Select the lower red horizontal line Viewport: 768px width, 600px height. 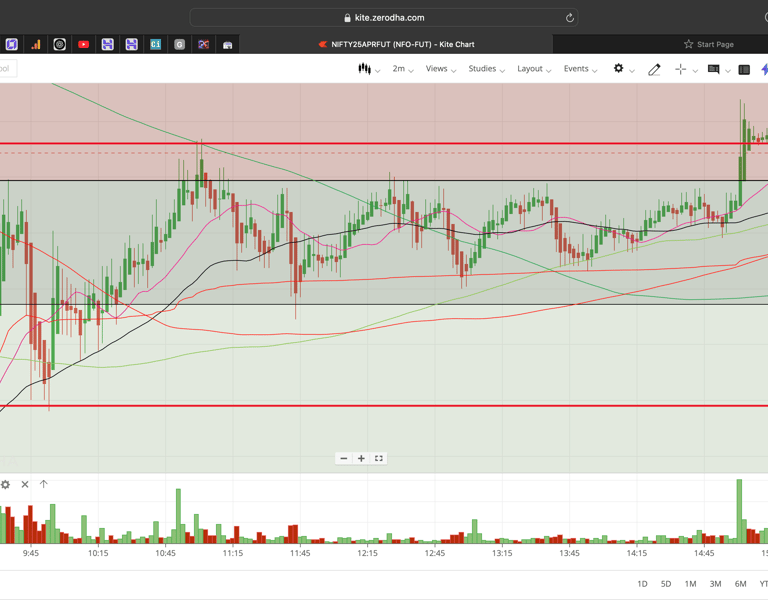click(384, 406)
